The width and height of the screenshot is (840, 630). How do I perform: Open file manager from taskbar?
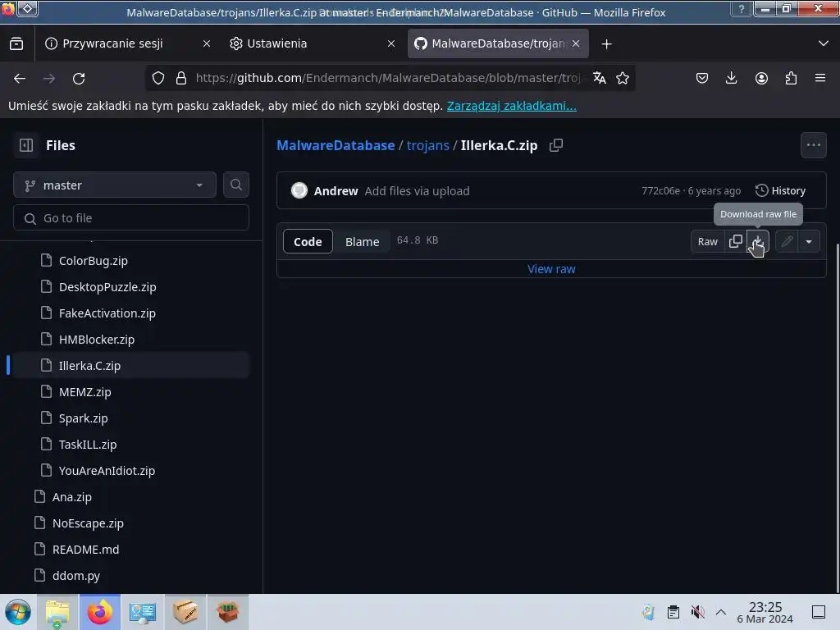pyautogui.click(x=57, y=612)
